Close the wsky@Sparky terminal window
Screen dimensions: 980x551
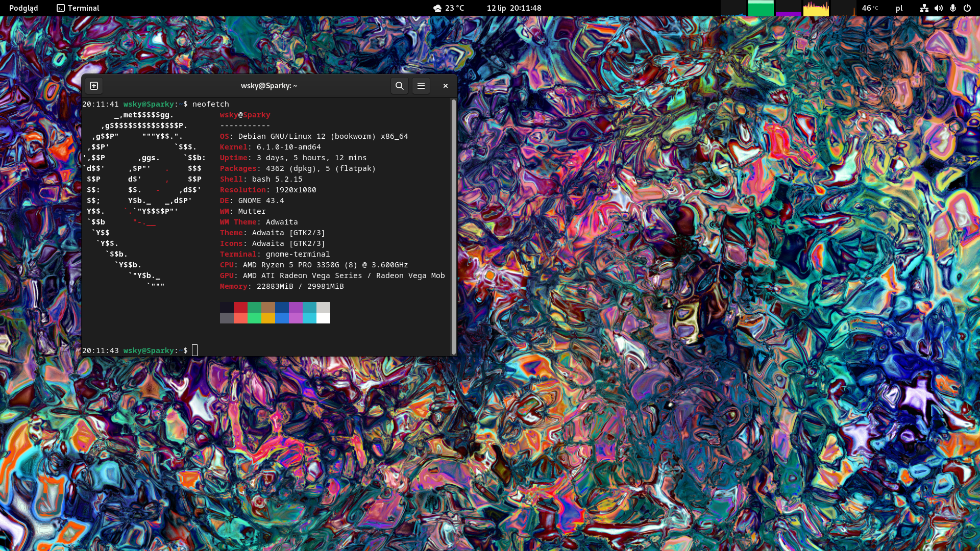click(446, 86)
